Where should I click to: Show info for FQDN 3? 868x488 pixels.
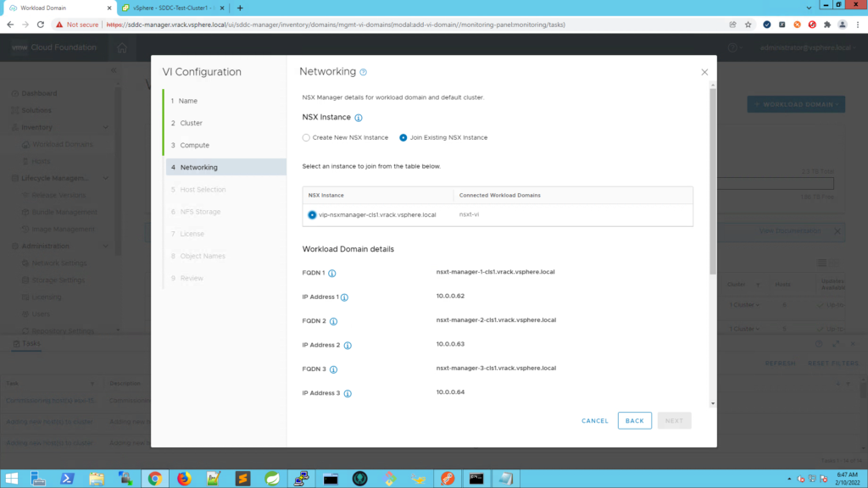tap(333, 369)
